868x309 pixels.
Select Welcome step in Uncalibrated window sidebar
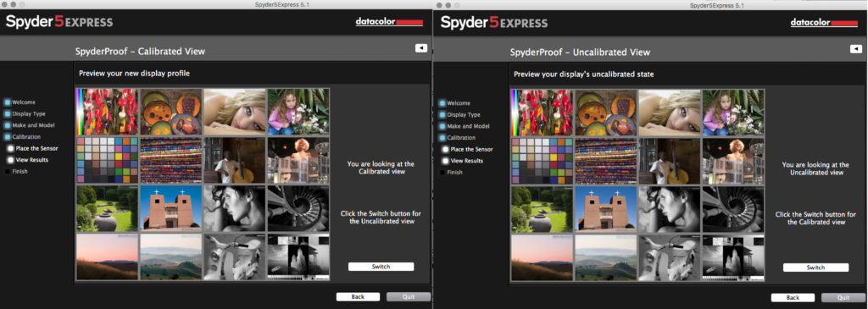click(x=455, y=103)
